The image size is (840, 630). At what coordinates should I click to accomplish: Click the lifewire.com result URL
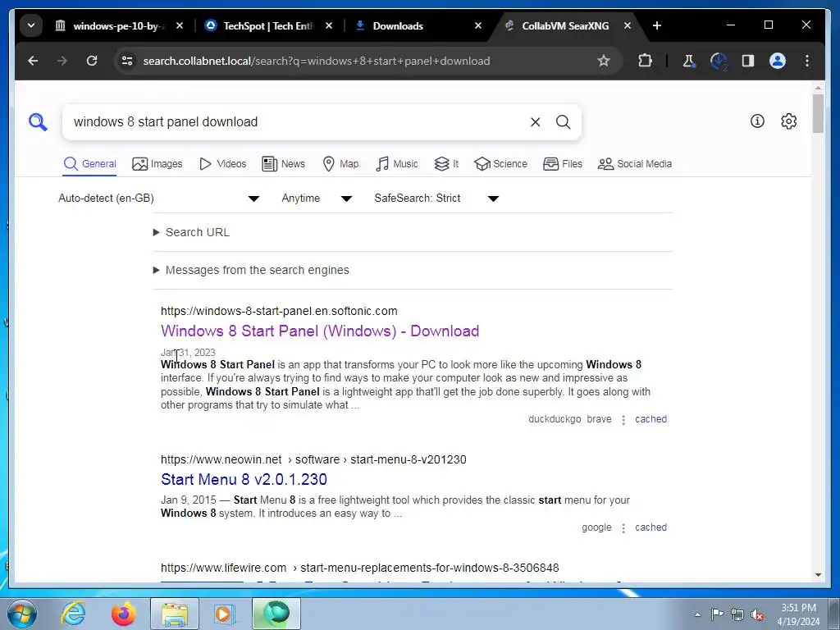[359, 568]
